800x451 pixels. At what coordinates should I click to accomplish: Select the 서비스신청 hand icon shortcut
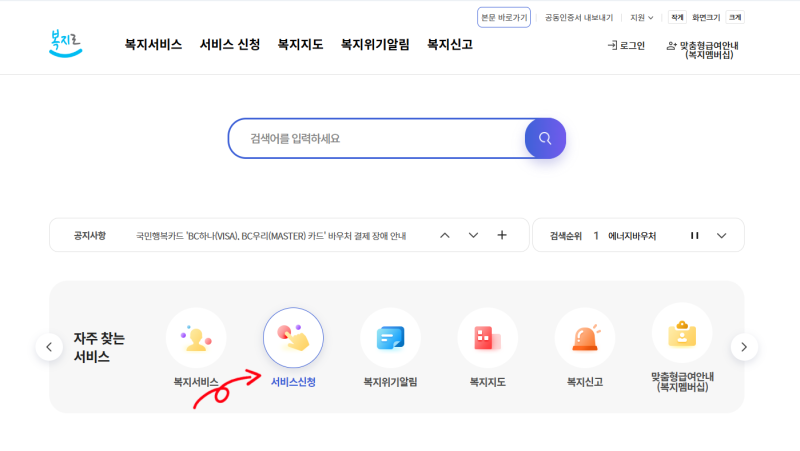tap(293, 338)
